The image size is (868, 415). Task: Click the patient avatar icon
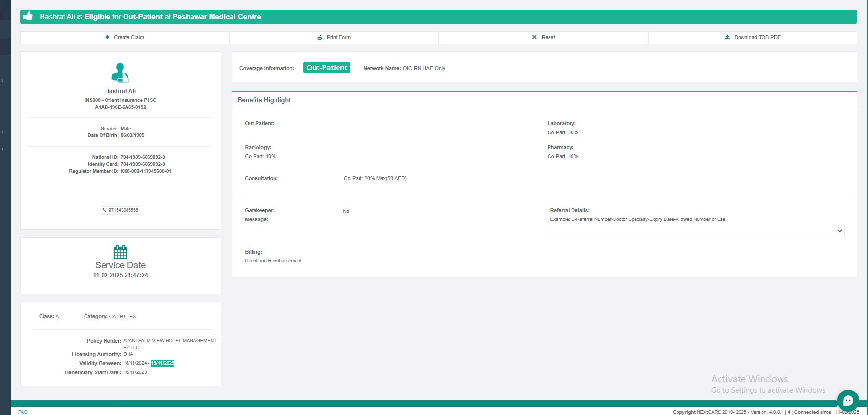120,72
